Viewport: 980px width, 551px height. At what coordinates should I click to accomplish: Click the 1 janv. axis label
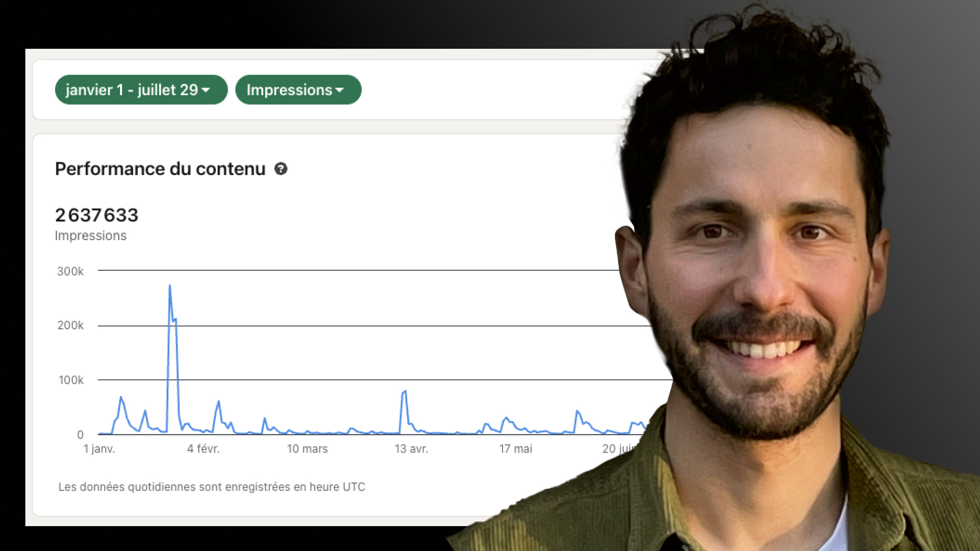[x=99, y=449]
